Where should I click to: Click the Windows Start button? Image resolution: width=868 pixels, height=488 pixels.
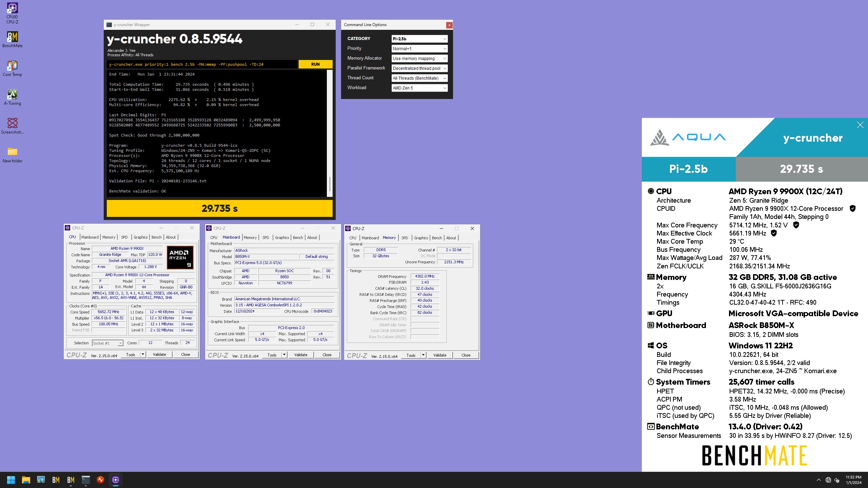point(11,480)
